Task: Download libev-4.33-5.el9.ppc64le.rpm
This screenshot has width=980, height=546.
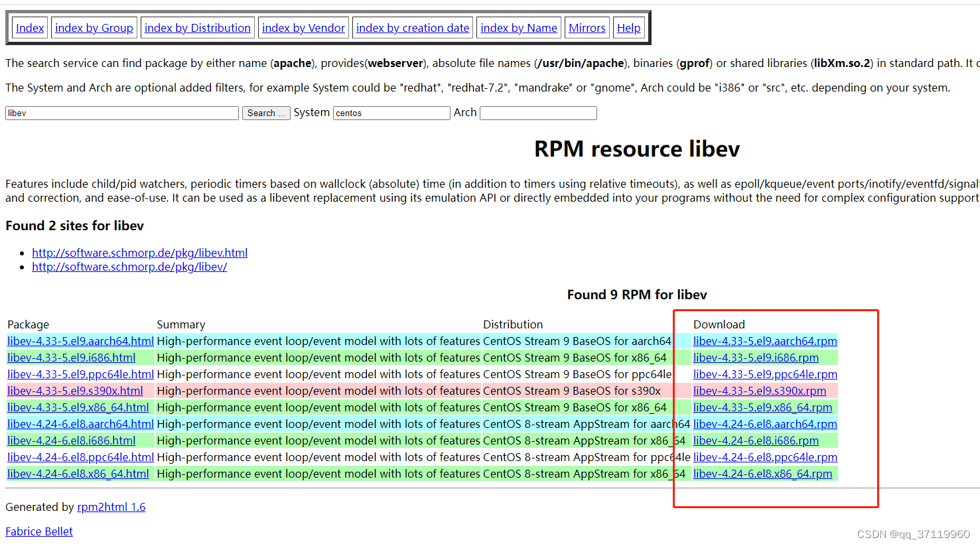Action: click(765, 374)
